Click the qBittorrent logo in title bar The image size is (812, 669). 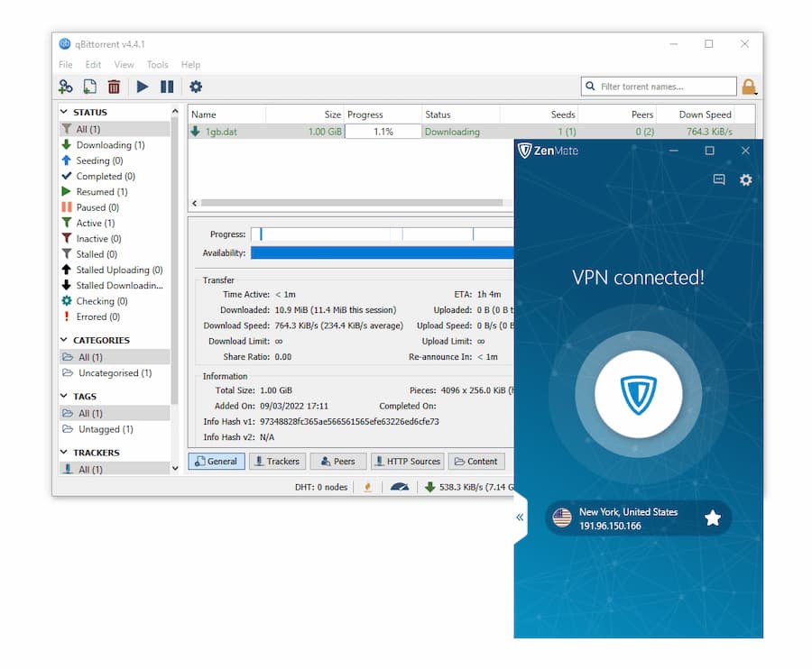pyautogui.click(x=65, y=44)
